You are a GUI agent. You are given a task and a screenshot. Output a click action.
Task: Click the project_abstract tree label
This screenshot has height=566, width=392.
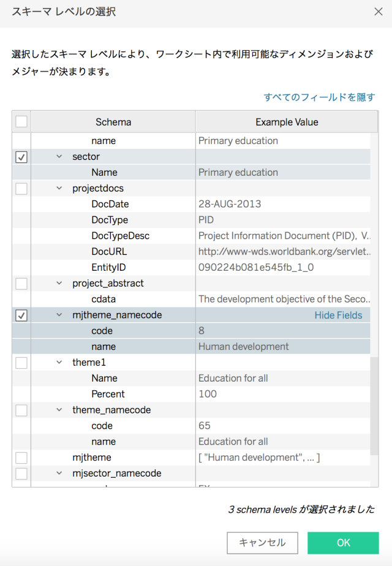tap(108, 284)
